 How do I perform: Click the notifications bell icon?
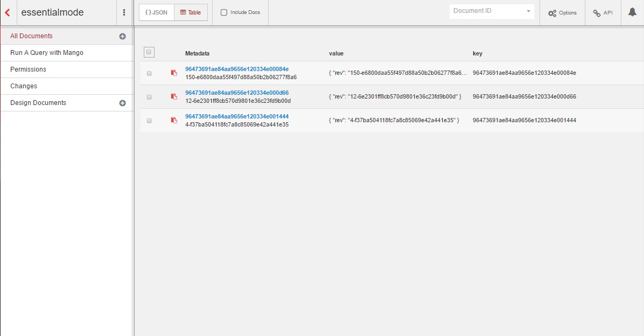pos(632,12)
